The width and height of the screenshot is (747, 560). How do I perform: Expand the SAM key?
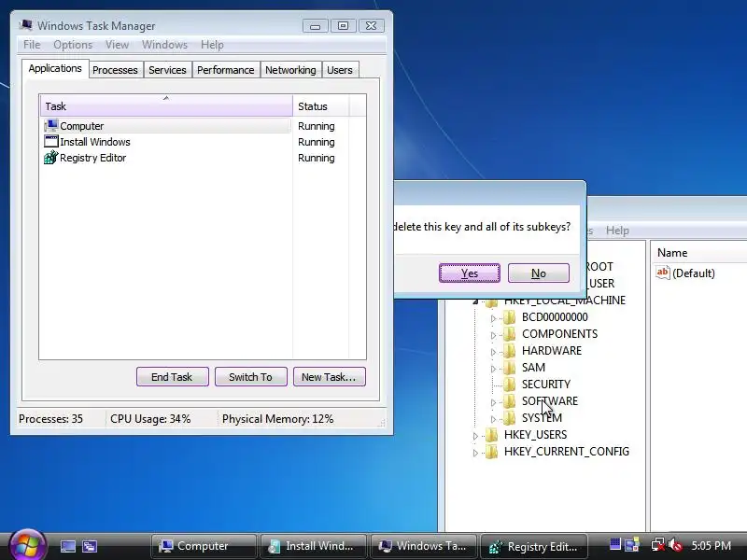493,369
